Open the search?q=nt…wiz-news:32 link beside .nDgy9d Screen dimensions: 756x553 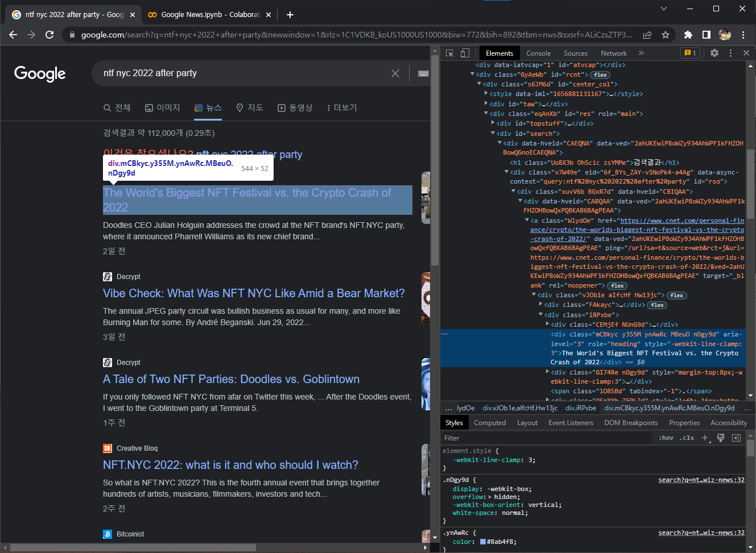pos(701,480)
